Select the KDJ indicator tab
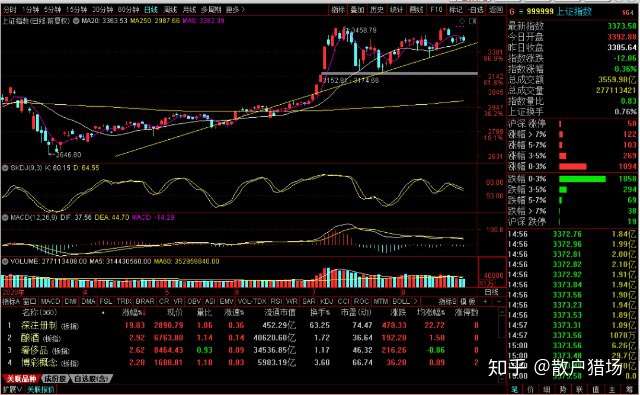This screenshot has width=640, height=395. (x=327, y=302)
